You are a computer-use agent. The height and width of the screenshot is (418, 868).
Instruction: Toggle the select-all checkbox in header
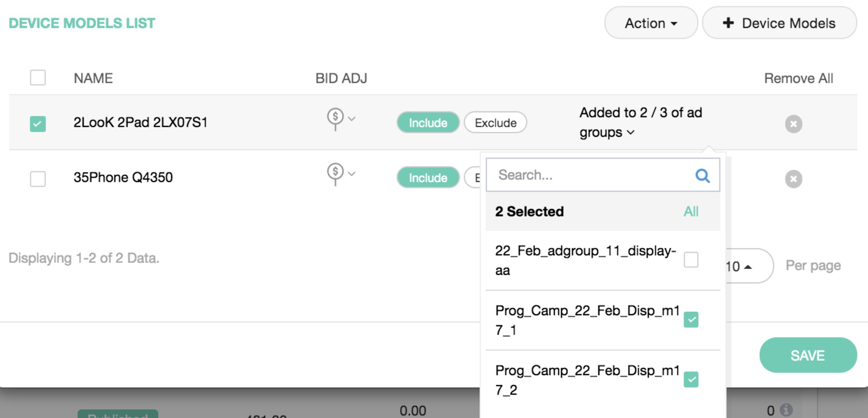38,78
